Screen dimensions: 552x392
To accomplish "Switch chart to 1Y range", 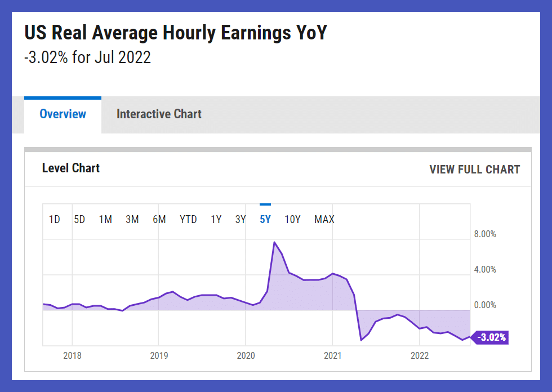I will coord(216,220).
